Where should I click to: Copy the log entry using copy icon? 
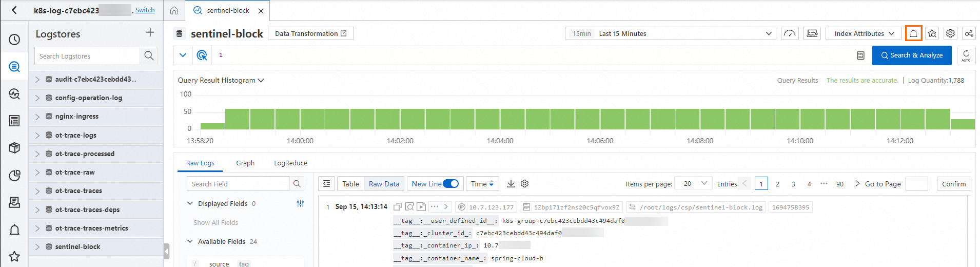tap(397, 207)
